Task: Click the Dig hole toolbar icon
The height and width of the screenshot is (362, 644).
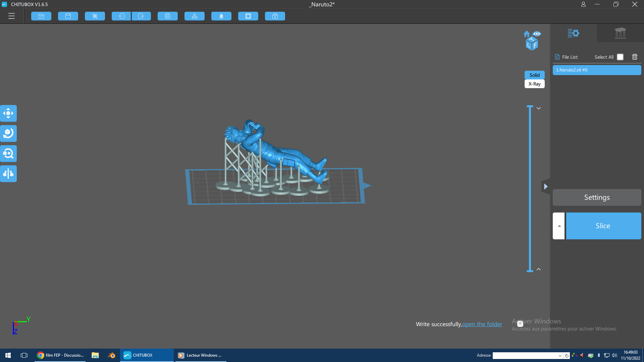Action: coord(248,16)
